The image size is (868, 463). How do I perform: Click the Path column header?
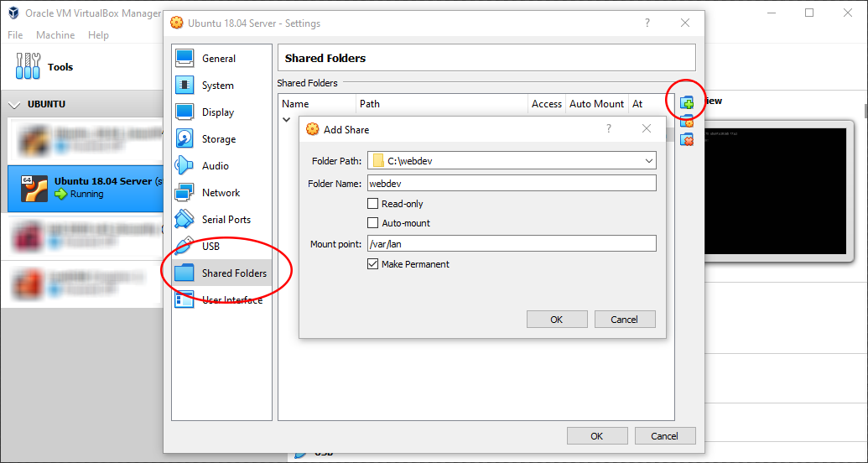(x=442, y=103)
